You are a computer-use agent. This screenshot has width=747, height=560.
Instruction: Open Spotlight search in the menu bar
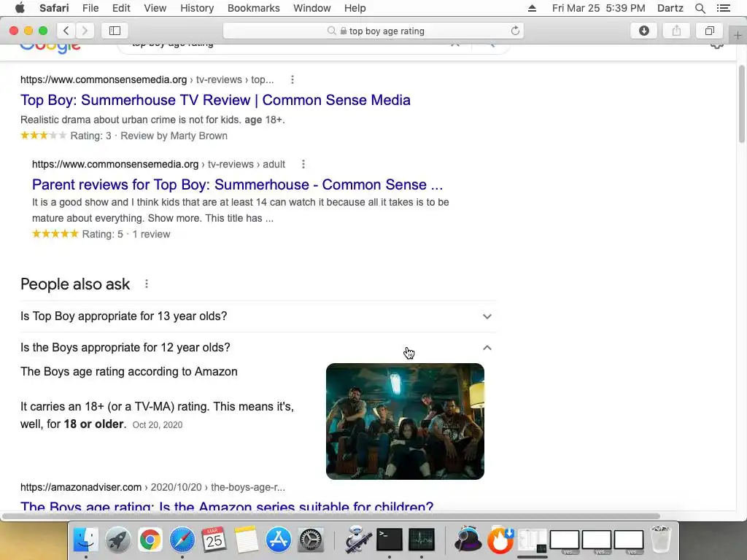[700, 8]
